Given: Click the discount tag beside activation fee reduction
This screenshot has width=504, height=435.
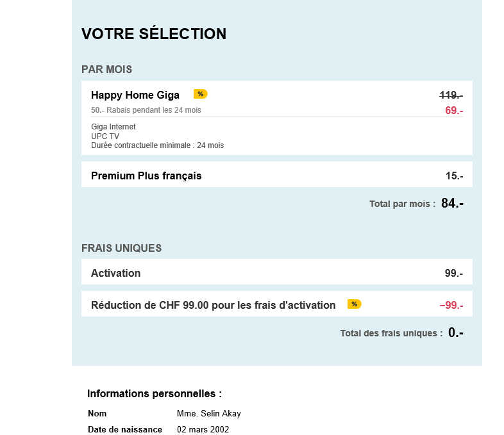Looking at the screenshot, I should coord(354,304).
